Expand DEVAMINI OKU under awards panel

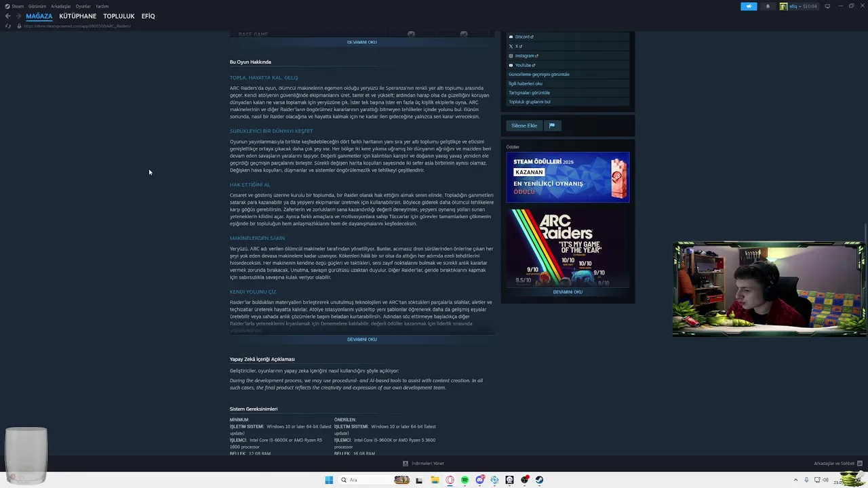click(568, 292)
